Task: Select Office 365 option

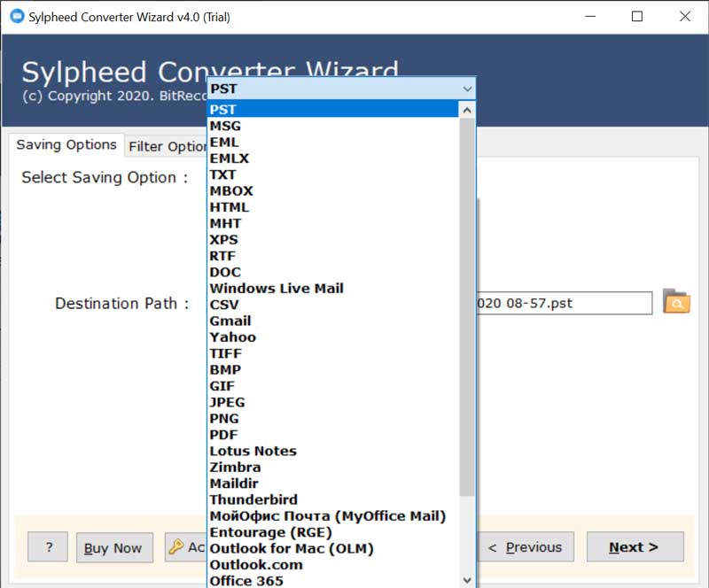Action: [x=333, y=581]
